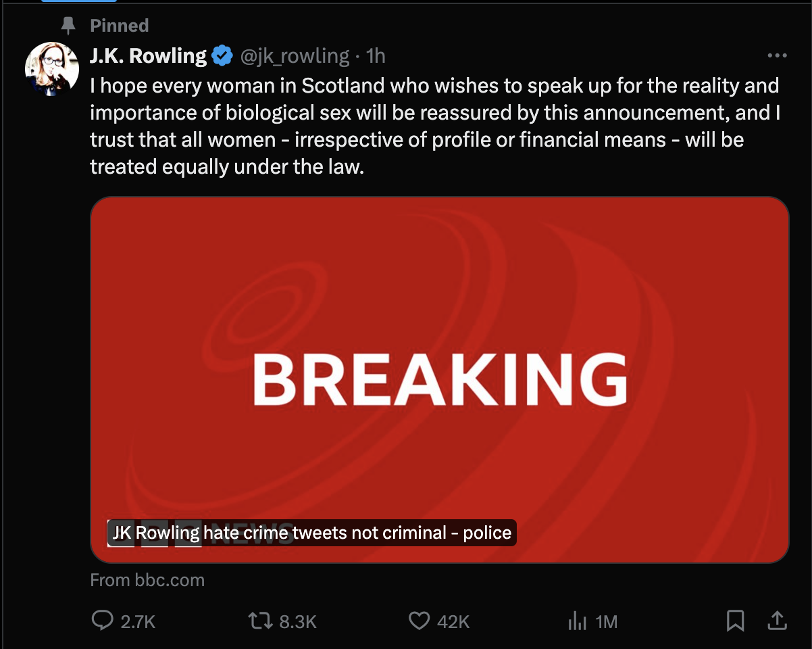Image resolution: width=812 pixels, height=649 pixels.
Task: Click the pushpin icon beside Pinned
Action: 68,26
